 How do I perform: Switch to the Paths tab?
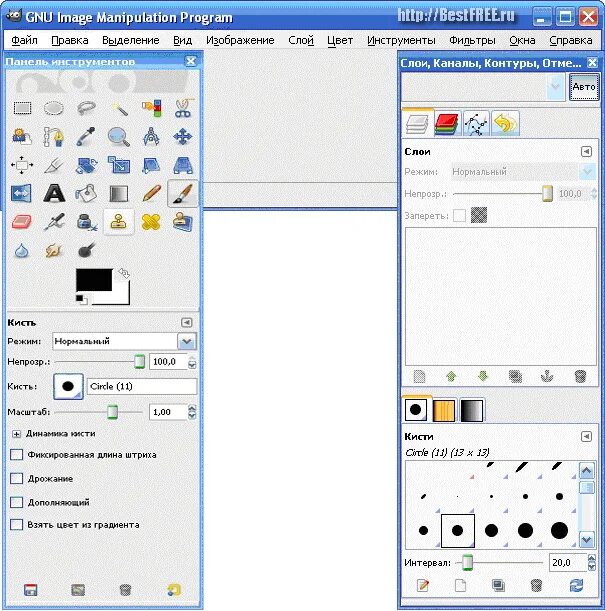point(476,124)
